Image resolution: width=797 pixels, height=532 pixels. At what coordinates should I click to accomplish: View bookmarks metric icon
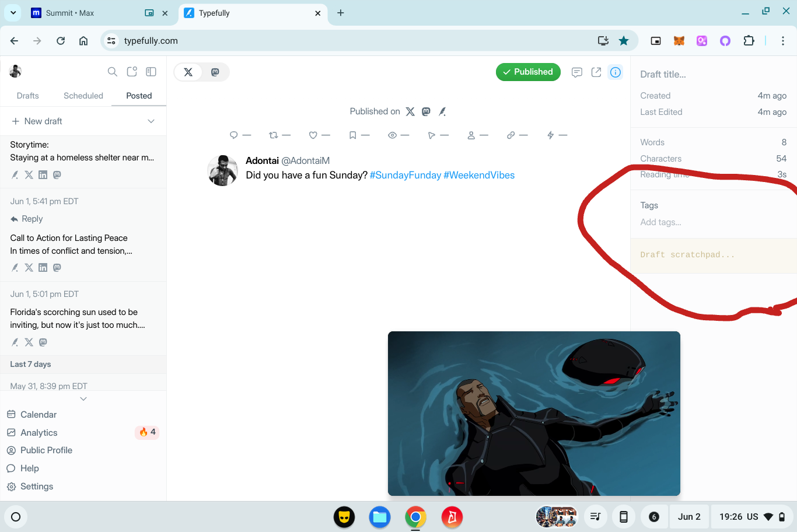tap(352, 135)
